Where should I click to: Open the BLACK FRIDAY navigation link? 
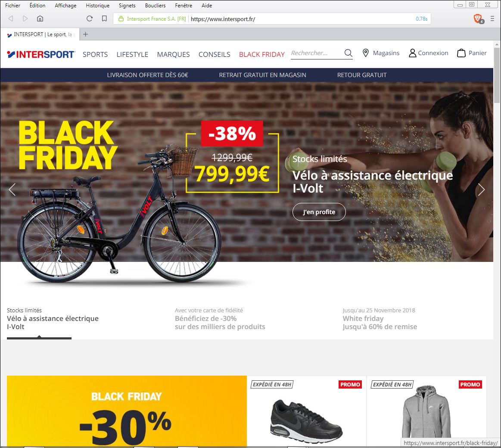point(261,55)
